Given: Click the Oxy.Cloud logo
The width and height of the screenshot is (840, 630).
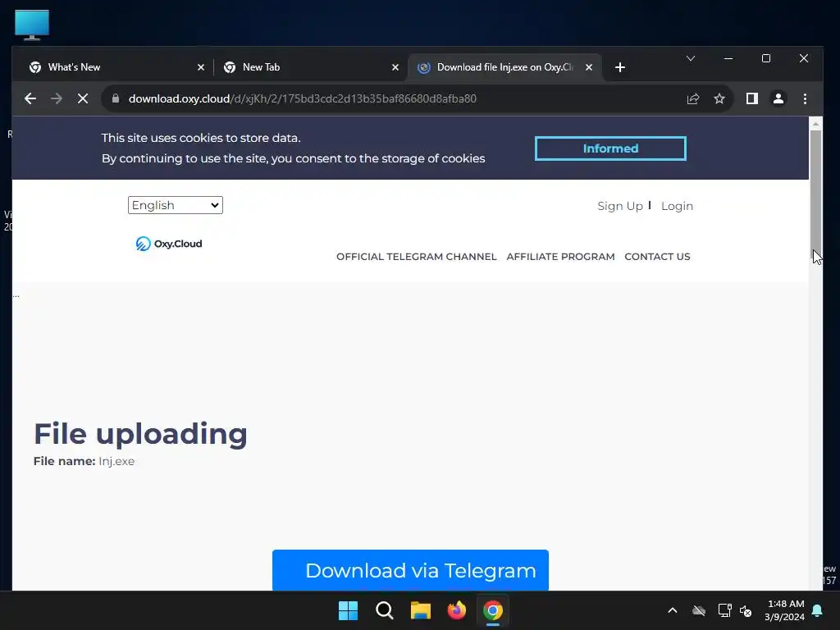Looking at the screenshot, I should [169, 244].
